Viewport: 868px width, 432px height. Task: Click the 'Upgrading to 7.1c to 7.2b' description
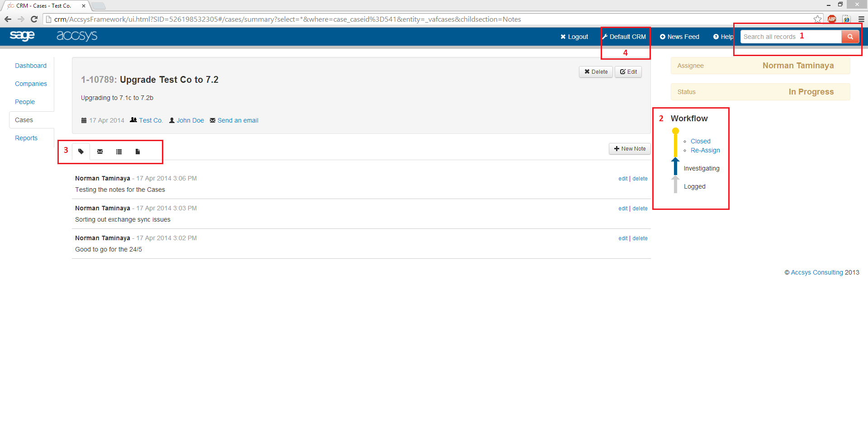coord(117,98)
